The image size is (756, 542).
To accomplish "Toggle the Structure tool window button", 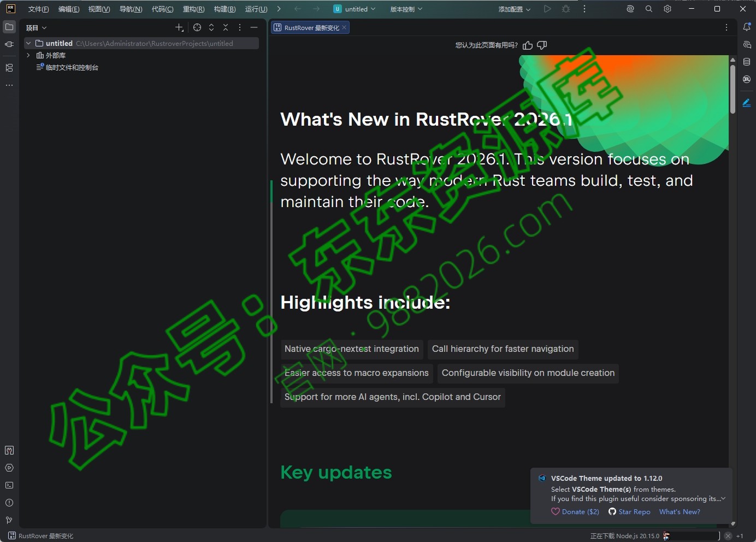I will tap(9, 68).
